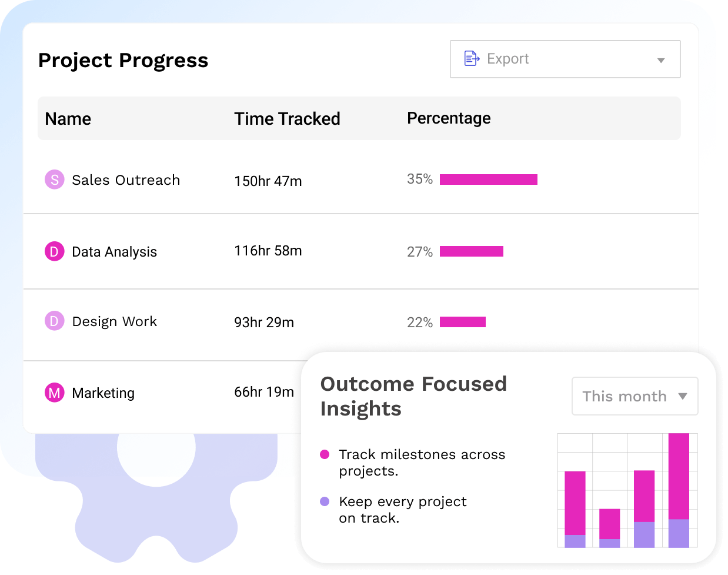The image size is (728, 575).
Task: Open the This month period selector
Action: 635,396
